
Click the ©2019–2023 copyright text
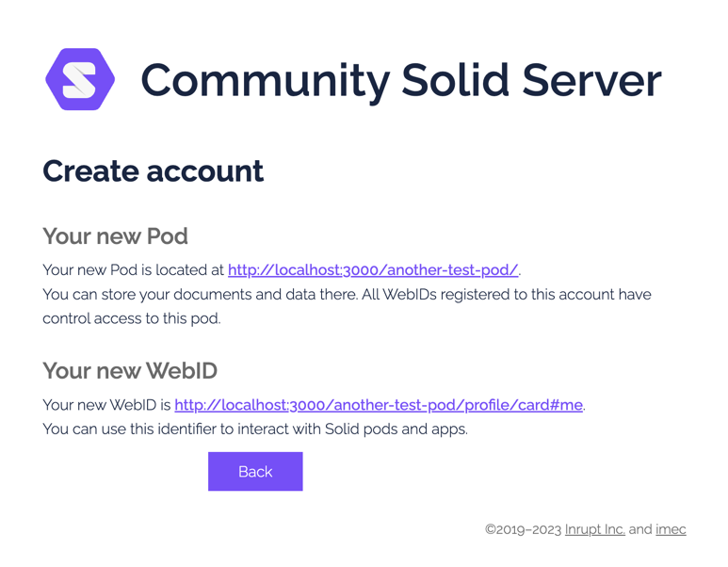(524, 529)
